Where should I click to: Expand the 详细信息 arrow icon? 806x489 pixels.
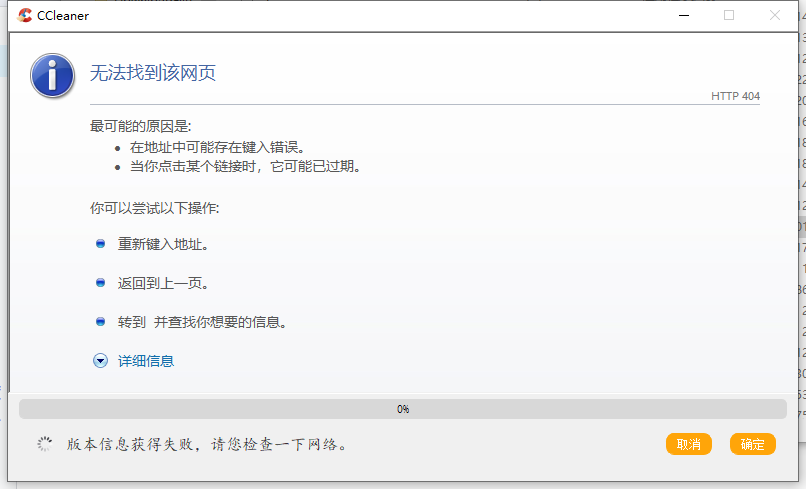tap(100, 361)
